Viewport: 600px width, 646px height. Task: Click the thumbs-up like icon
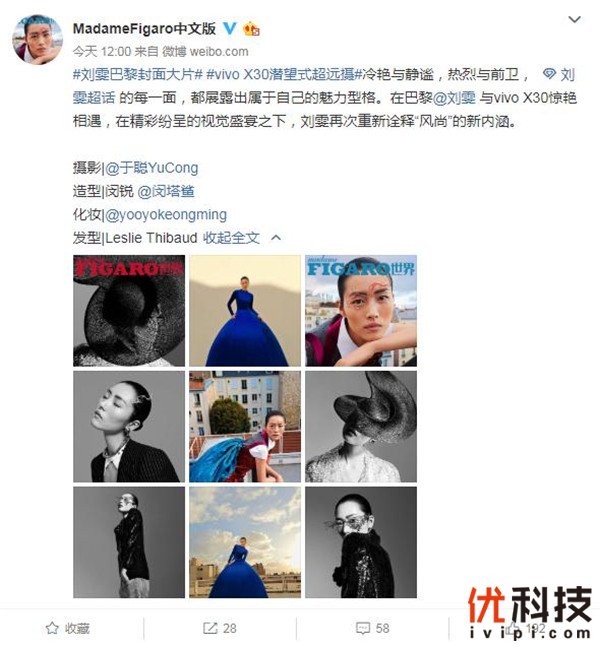[x=513, y=628]
